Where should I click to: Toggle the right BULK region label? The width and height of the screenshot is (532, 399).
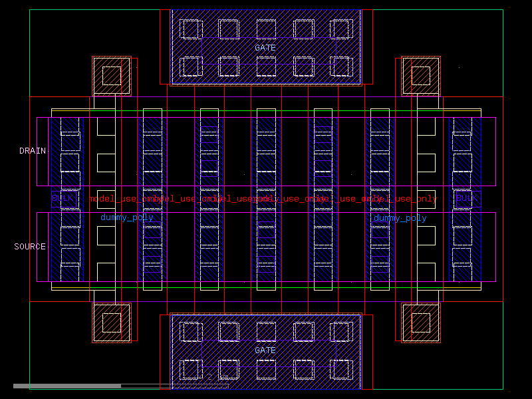click(x=467, y=198)
